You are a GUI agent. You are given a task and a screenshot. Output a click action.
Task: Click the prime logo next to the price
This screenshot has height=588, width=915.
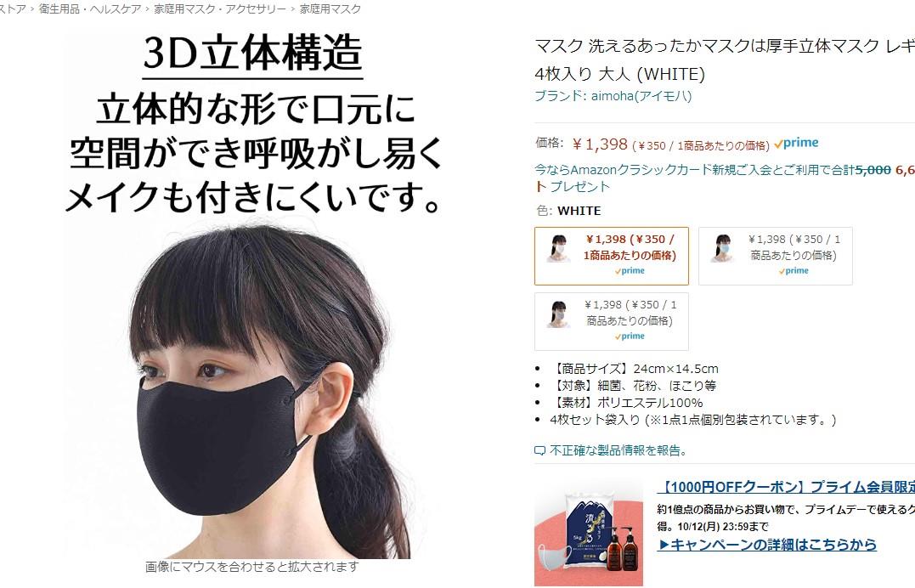click(796, 143)
